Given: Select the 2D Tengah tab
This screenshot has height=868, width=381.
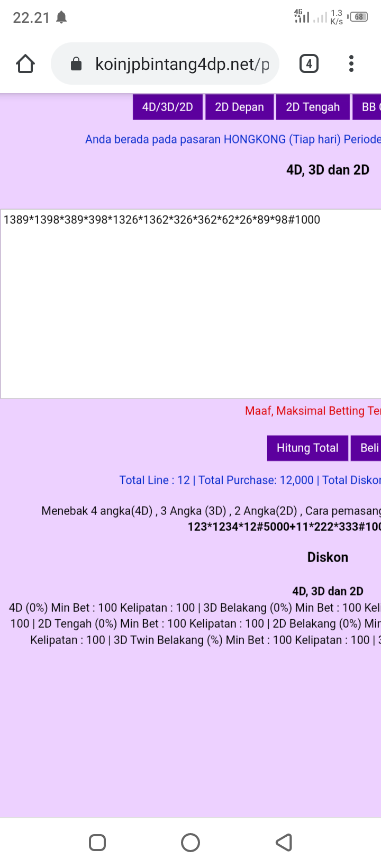Looking at the screenshot, I should coord(313,107).
